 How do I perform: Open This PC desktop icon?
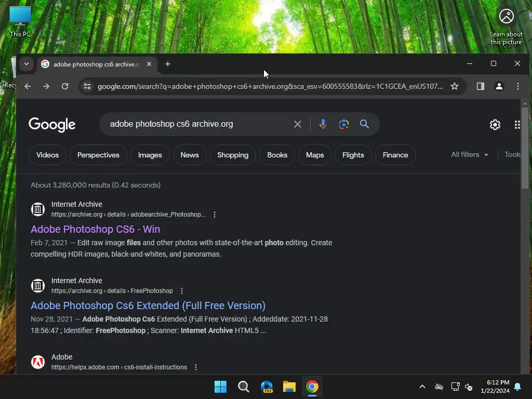coord(20,21)
